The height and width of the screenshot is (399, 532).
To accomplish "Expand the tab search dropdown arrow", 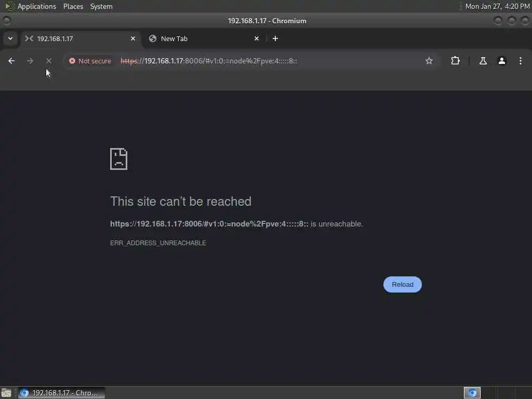I will tap(10, 38).
